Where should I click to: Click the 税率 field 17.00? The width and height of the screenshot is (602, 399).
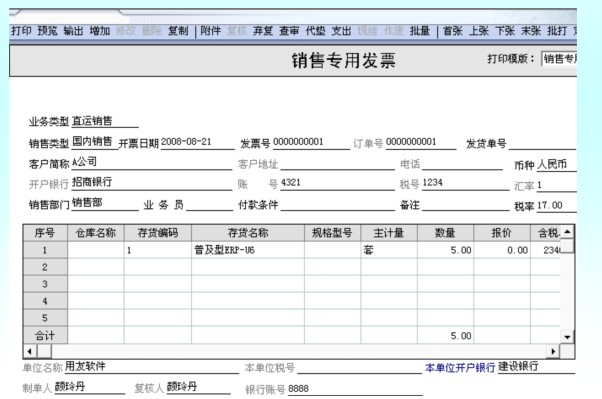[557, 205]
